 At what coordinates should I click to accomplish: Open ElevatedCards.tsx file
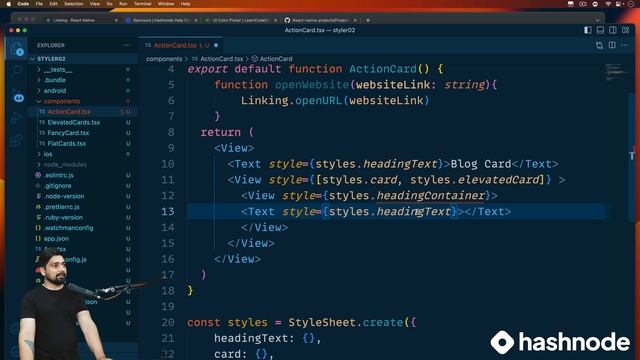(x=73, y=122)
